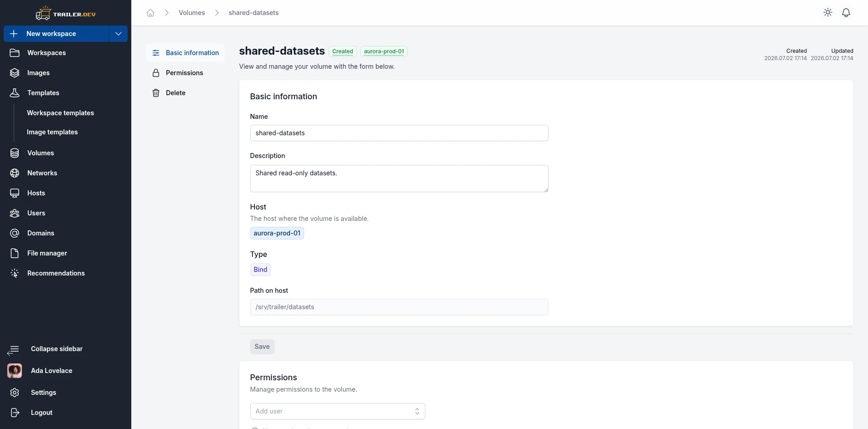
Task: Click the Permissions lock icon
Action: [x=156, y=73]
